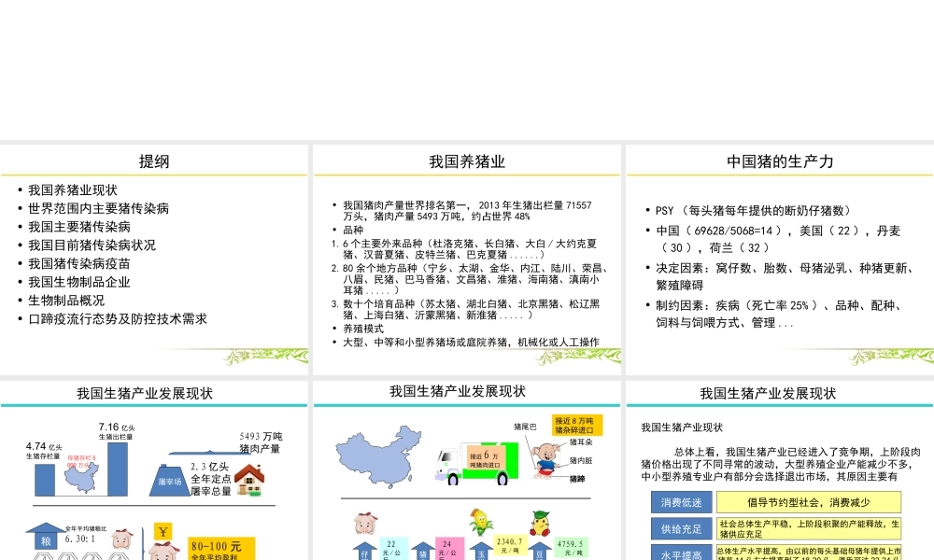Image resolution: width=934 pixels, height=560 pixels.
Task: Select the 消费低迷 blue label box
Action: point(680,503)
